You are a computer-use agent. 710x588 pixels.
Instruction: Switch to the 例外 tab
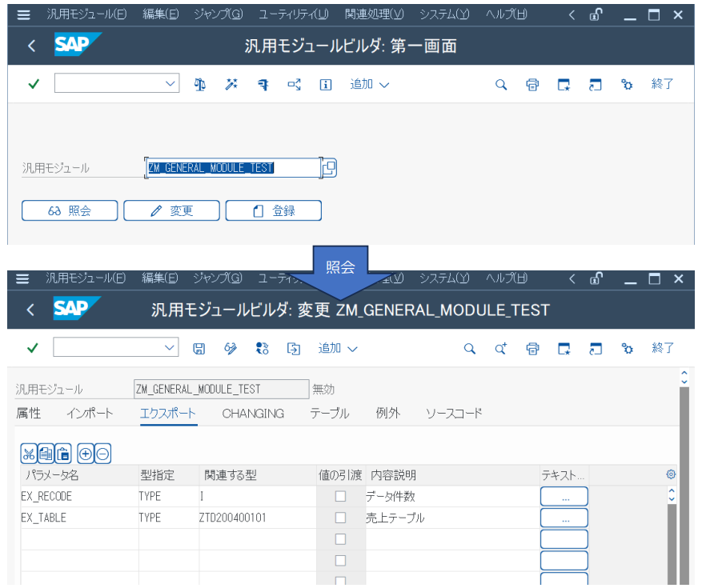[x=388, y=414]
